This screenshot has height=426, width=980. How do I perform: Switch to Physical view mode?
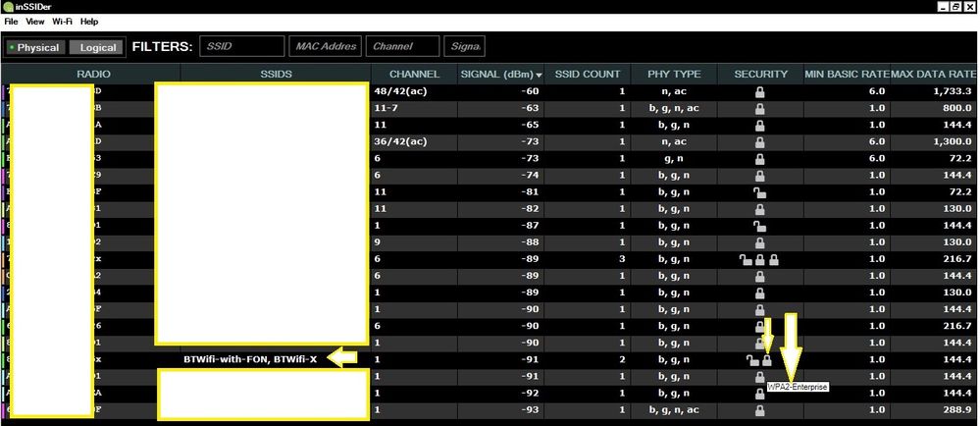[x=33, y=47]
